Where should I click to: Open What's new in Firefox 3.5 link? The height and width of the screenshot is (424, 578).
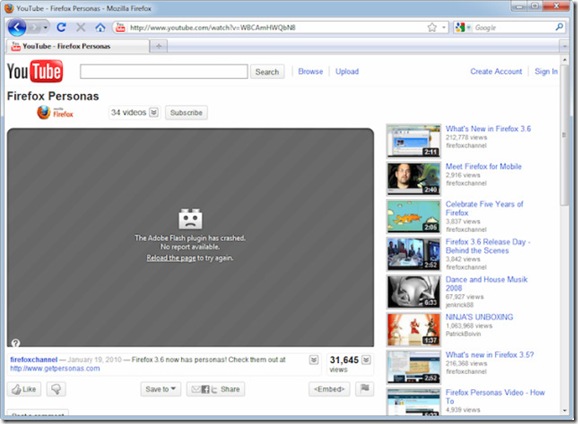[490, 355]
